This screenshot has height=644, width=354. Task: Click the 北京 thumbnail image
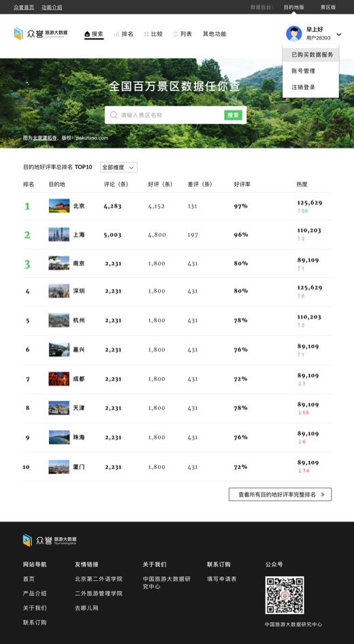[59, 206]
